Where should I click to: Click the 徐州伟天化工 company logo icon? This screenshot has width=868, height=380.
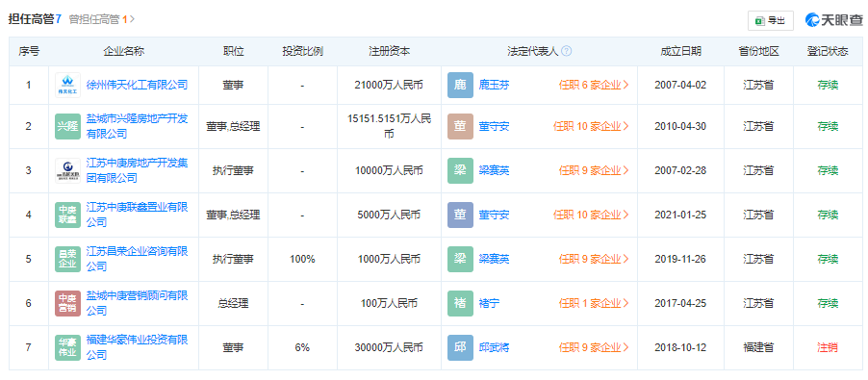(67, 86)
